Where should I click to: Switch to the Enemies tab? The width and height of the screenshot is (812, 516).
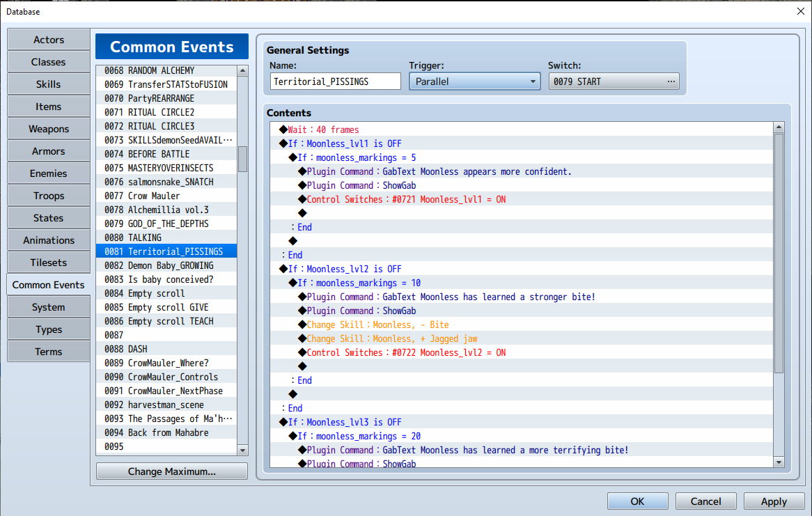pyautogui.click(x=49, y=173)
